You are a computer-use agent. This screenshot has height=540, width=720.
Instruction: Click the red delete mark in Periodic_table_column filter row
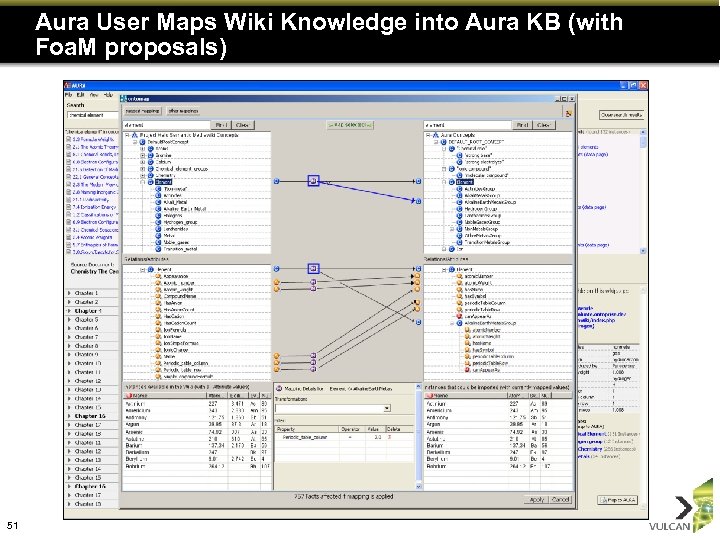pyautogui.click(x=389, y=437)
